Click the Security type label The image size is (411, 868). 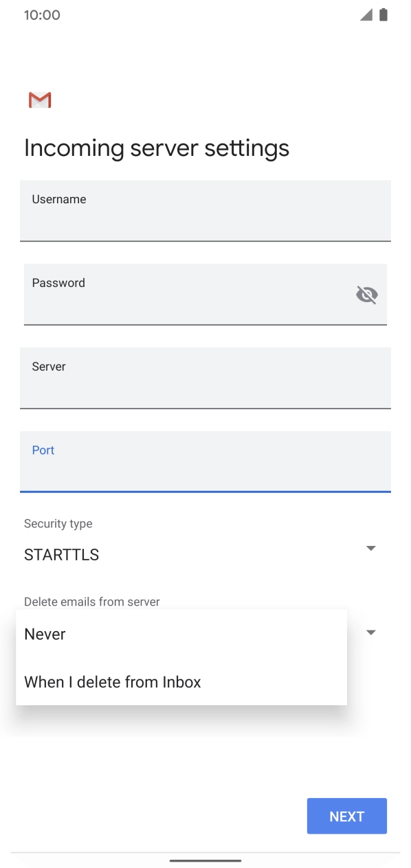pos(58,523)
